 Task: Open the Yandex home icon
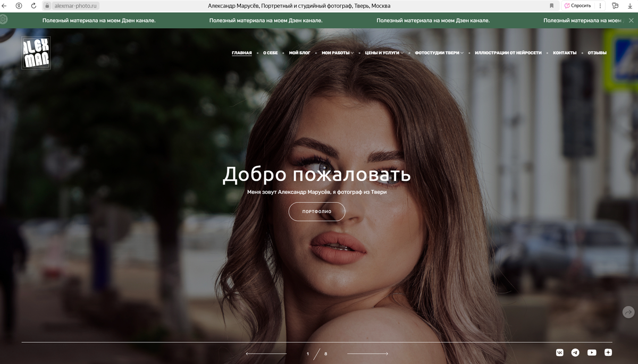[x=19, y=5]
